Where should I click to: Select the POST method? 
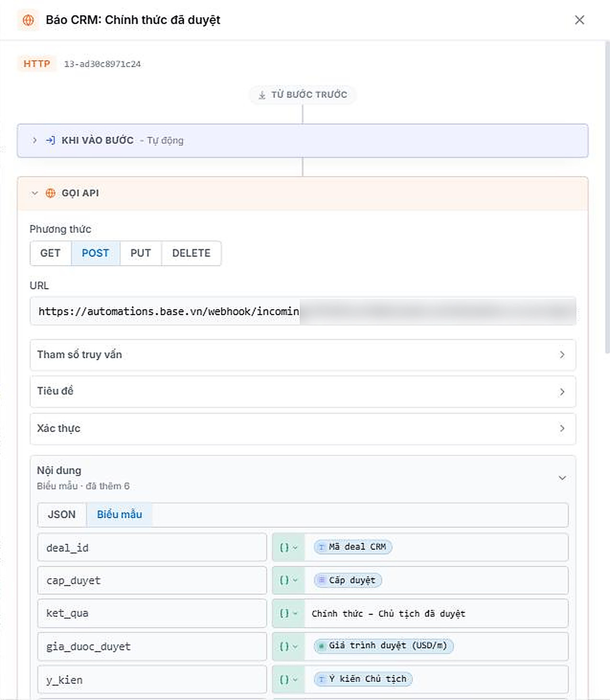click(x=96, y=253)
